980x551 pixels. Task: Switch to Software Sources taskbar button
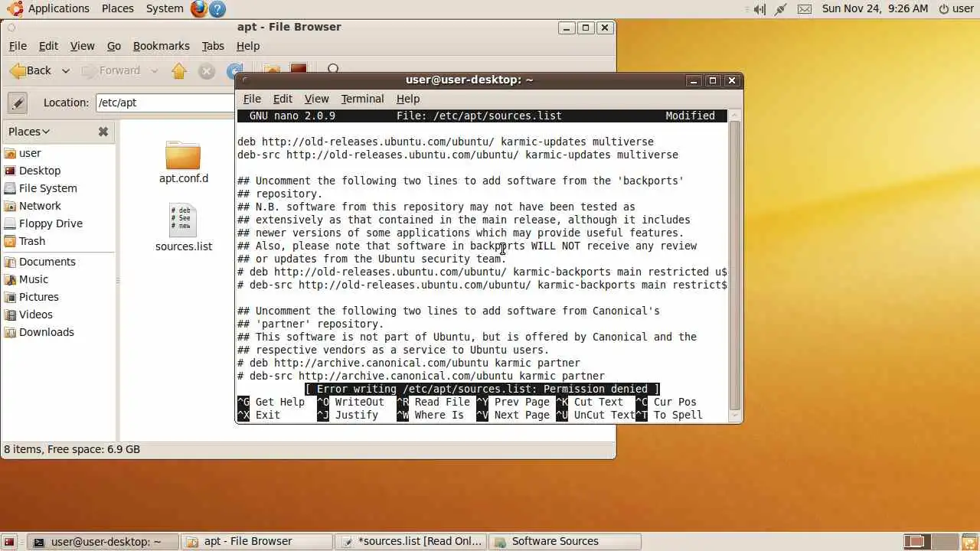pyautogui.click(x=565, y=542)
